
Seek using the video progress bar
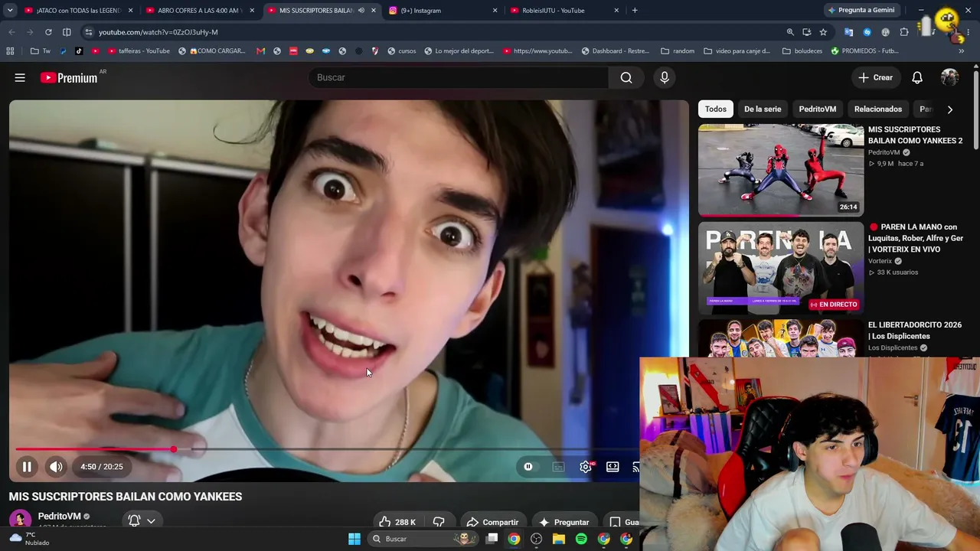(x=327, y=449)
